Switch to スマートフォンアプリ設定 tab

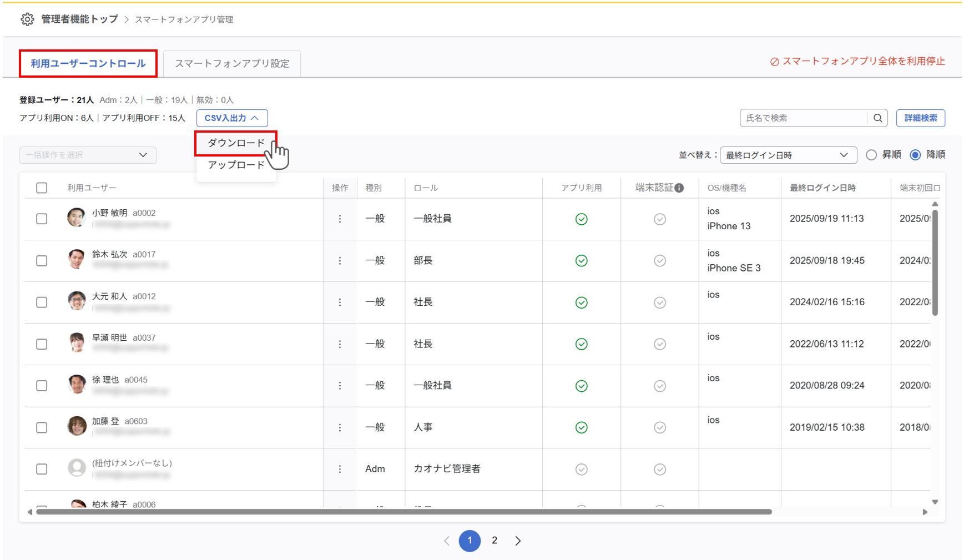click(232, 64)
